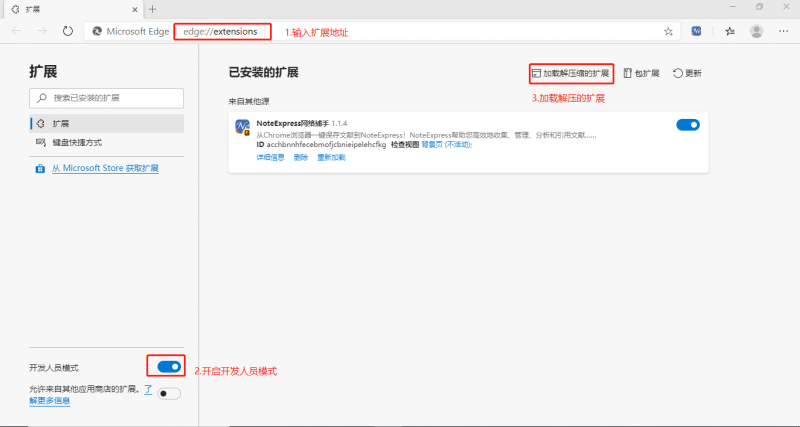This screenshot has width=800, height=427.
Task: Click the NoteExpress version number 1.1.4
Action: point(339,124)
